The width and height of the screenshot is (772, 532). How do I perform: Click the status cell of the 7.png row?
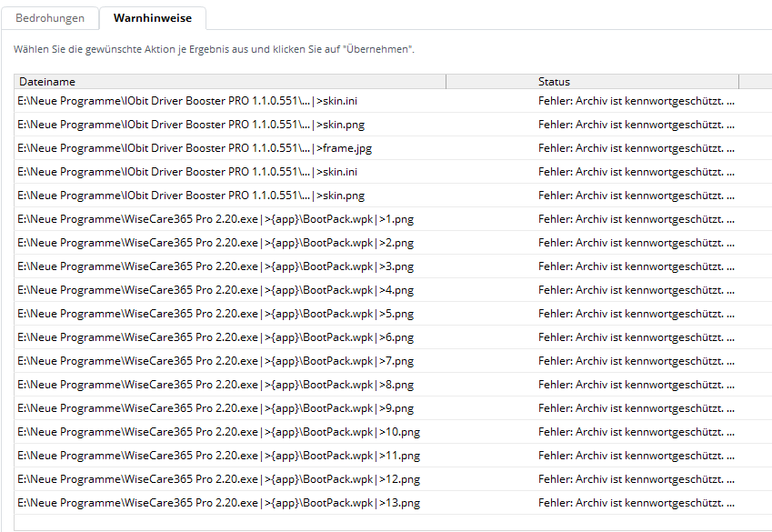point(637,361)
